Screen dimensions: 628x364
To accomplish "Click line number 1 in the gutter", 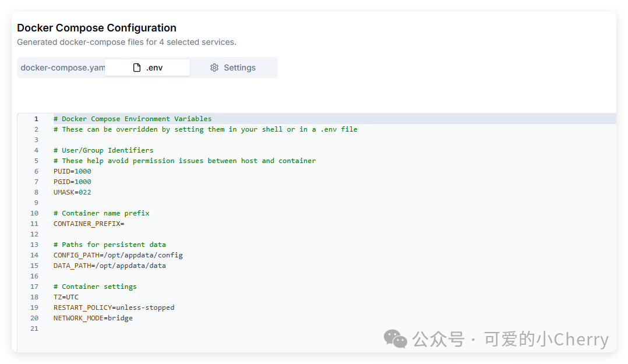I will (36, 119).
